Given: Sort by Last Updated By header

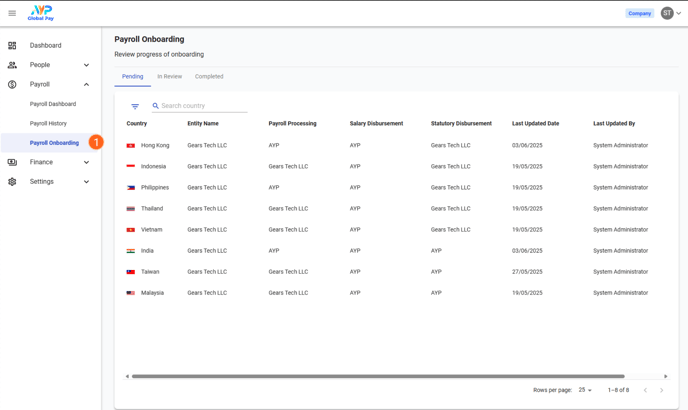Looking at the screenshot, I should [614, 123].
